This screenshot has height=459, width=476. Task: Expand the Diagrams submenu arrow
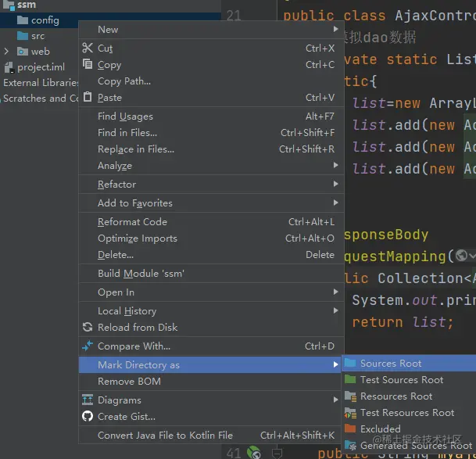(335, 400)
